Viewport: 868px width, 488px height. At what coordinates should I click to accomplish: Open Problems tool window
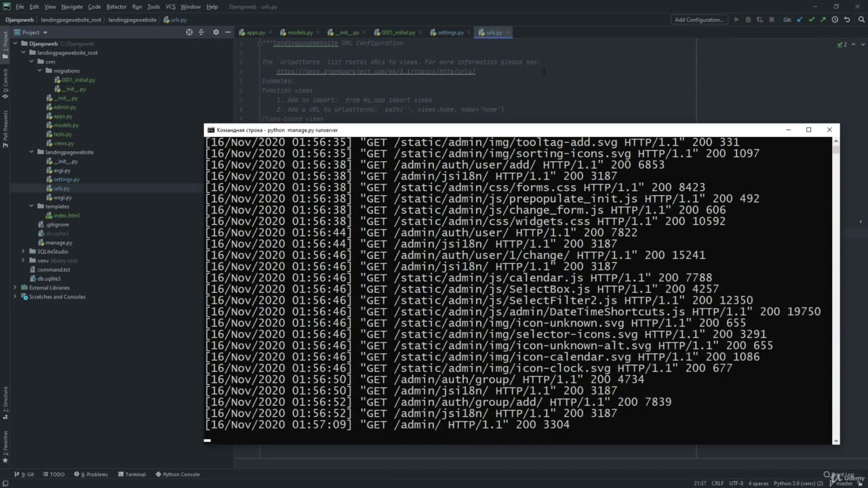click(92, 474)
